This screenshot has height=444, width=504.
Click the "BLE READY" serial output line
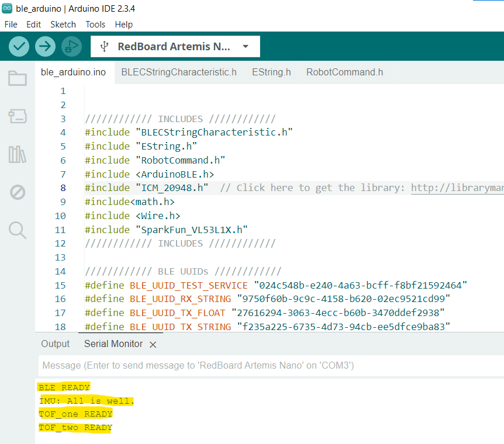pos(64,387)
